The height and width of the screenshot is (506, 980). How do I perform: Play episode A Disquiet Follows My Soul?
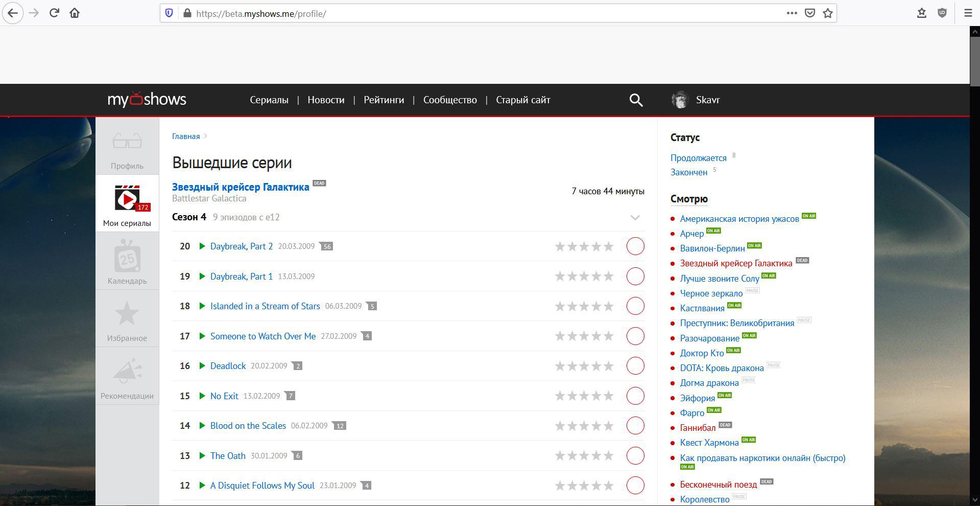202,486
